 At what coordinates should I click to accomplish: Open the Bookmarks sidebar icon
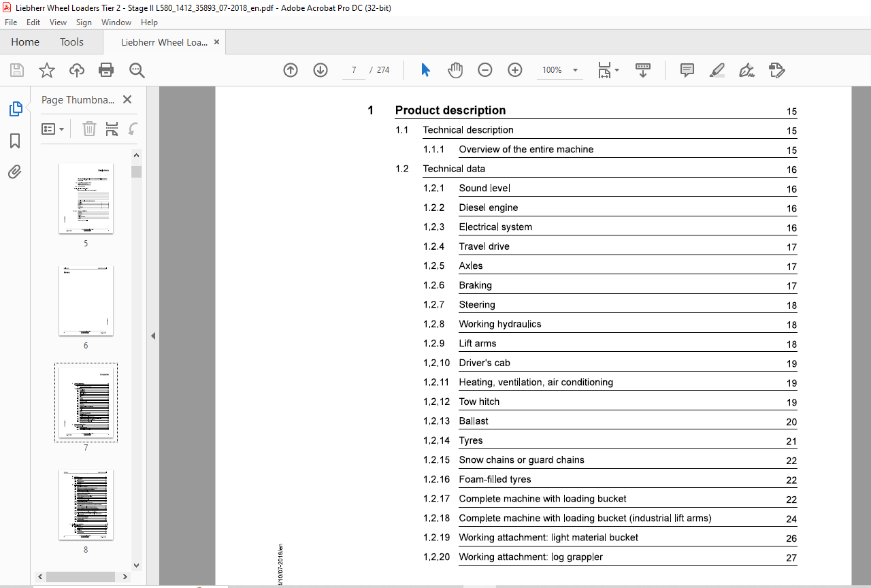tap(15, 141)
